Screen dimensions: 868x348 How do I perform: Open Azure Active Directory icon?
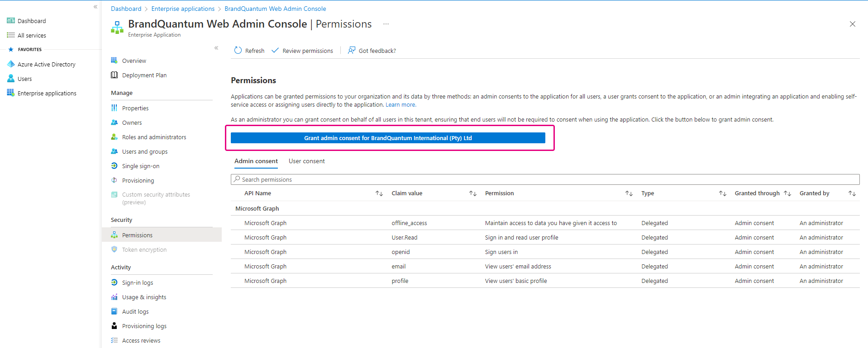click(11, 64)
